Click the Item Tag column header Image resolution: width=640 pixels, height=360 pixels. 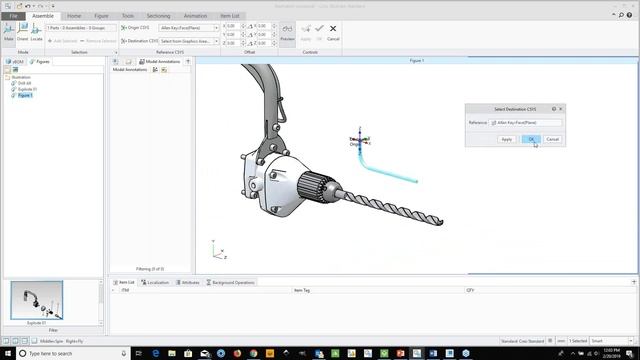pyautogui.click(x=302, y=290)
